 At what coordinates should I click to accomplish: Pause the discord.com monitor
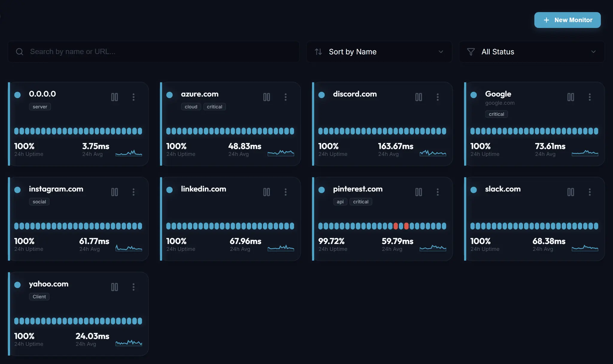pos(418,97)
